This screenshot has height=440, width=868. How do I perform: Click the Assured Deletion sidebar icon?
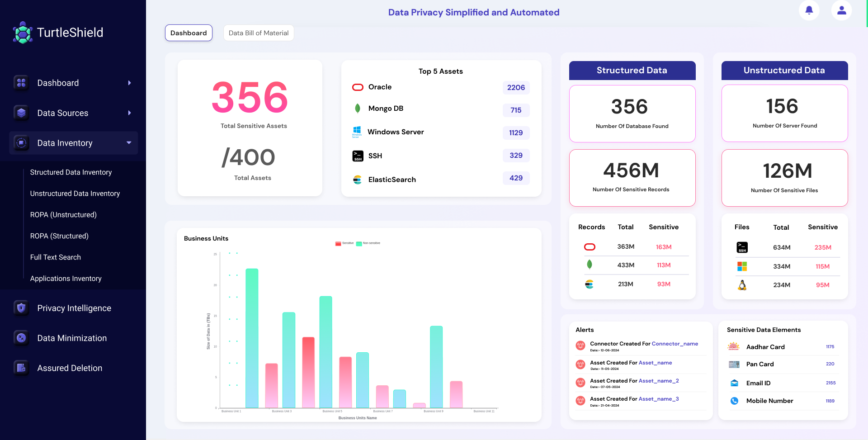pos(21,368)
